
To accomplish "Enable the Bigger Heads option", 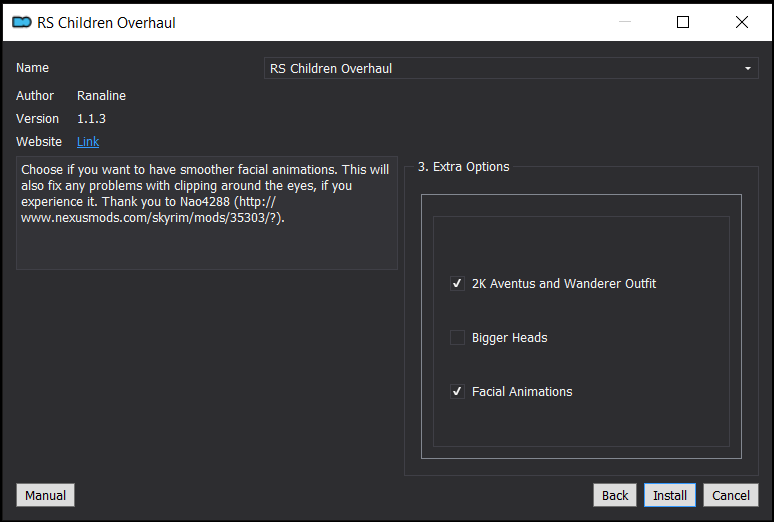I will [457, 337].
